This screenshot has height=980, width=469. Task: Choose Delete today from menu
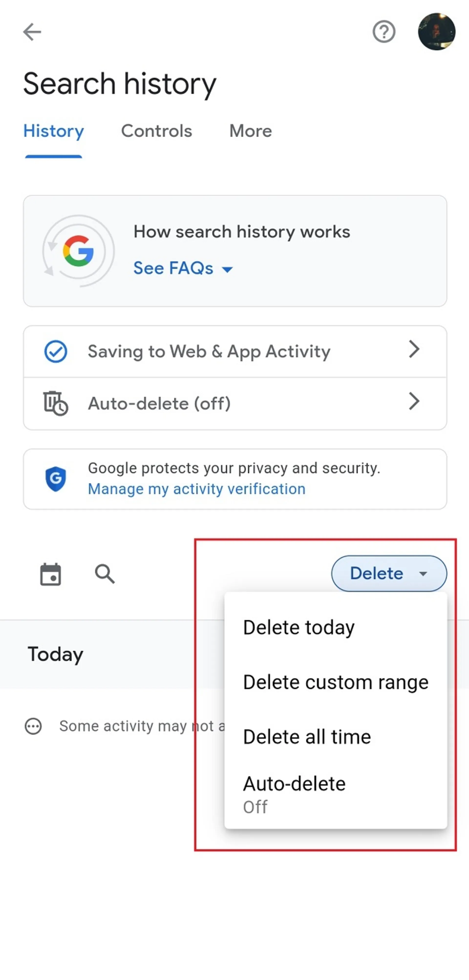(298, 627)
